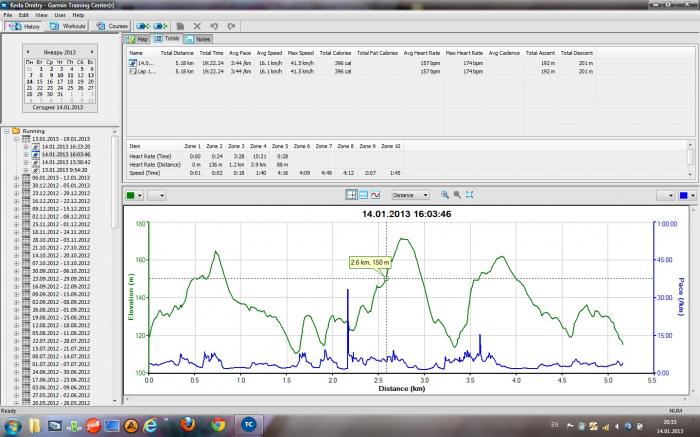Select activity 14.01.2013 15:38:42
700x437 pixels.
(66, 162)
